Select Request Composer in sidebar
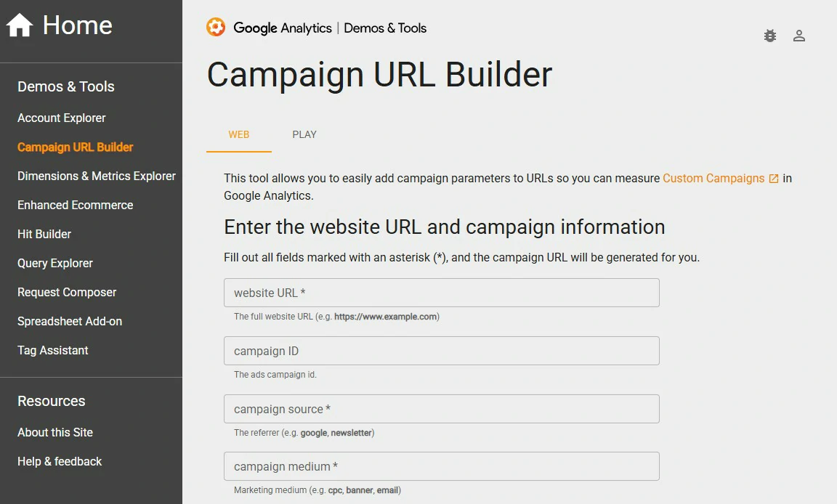 click(x=67, y=292)
